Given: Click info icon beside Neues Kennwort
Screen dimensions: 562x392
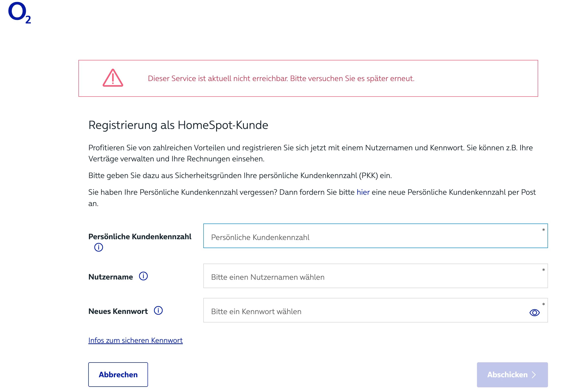Looking at the screenshot, I should (158, 310).
